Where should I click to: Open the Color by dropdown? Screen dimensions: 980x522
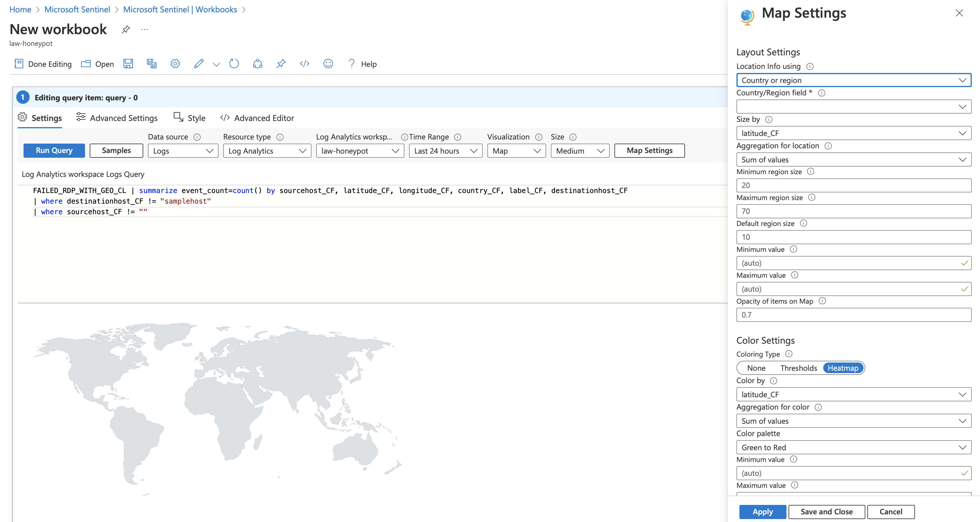click(x=854, y=395)
